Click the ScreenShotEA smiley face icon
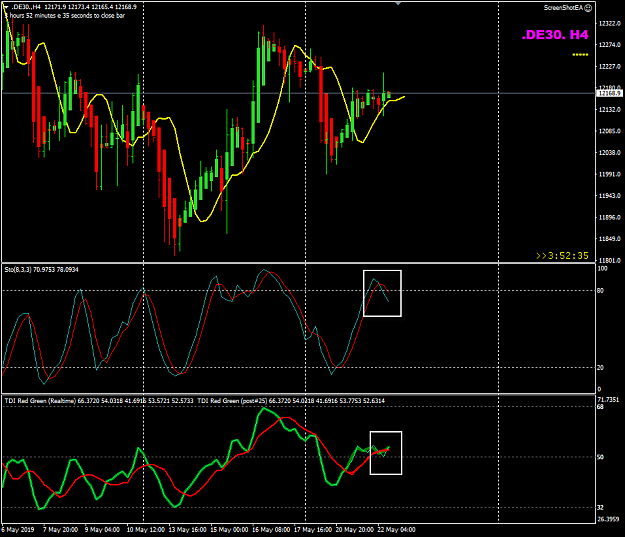The height and width of the screenshot is (537, 625). pyautogui.click(x=588, y=8)
